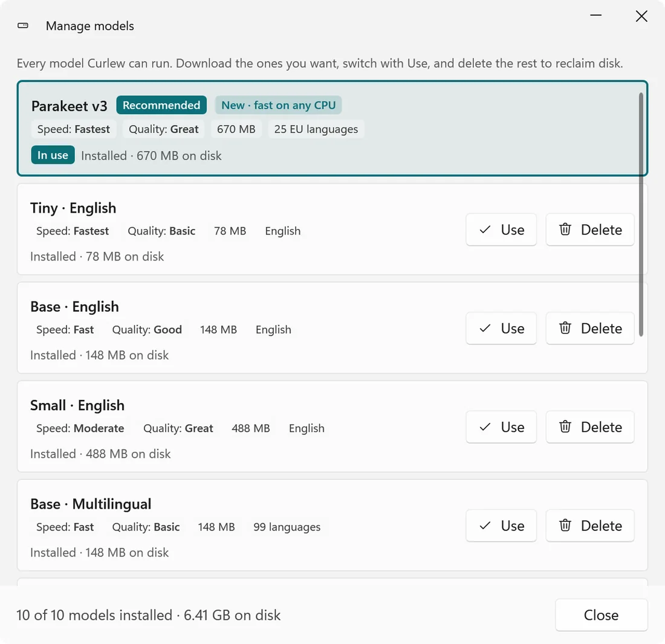The height and width of the screenshot is (644, 665).
Task: Click the window X close icon
Action: pos(641,16)
